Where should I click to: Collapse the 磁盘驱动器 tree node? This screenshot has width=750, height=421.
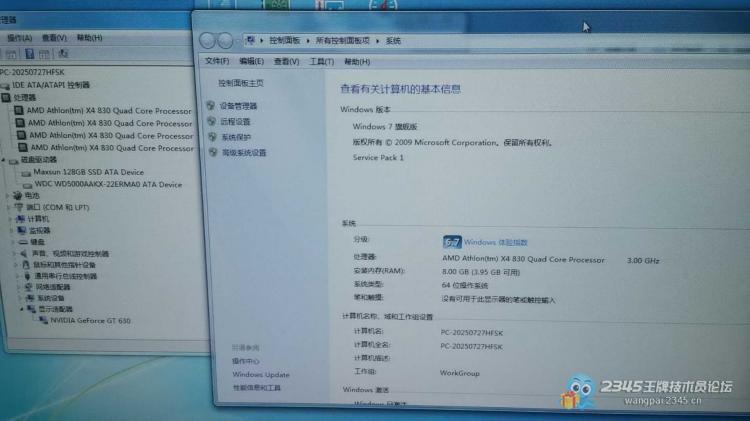point(3,160)
